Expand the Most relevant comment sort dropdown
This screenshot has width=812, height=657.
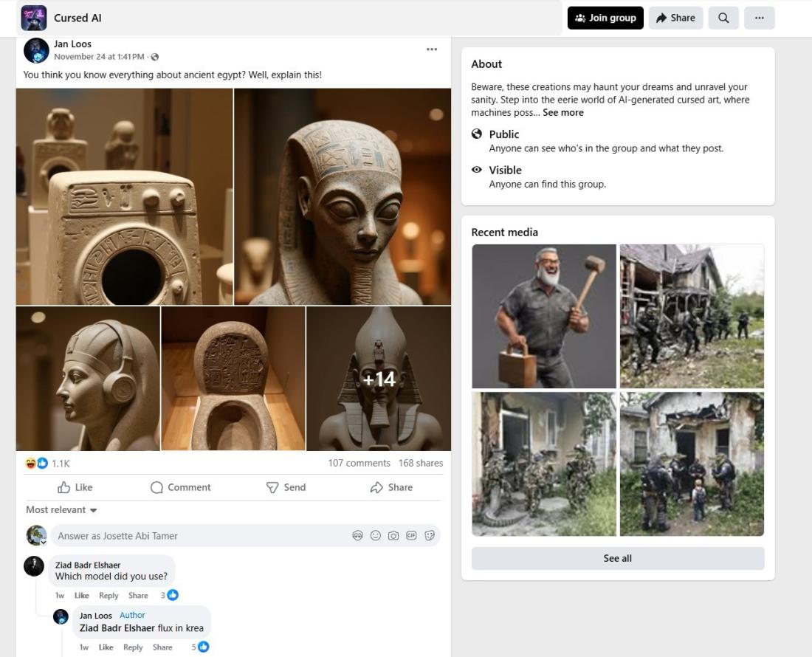[x=61, y=510]
